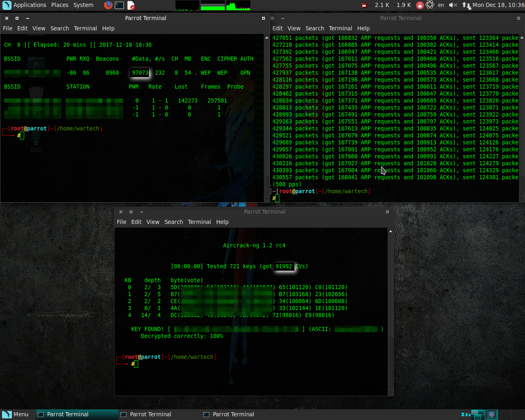This screenshot has height=420, width=525.
Task: Unmute sound via the volume icon
Action: [453, 5]
